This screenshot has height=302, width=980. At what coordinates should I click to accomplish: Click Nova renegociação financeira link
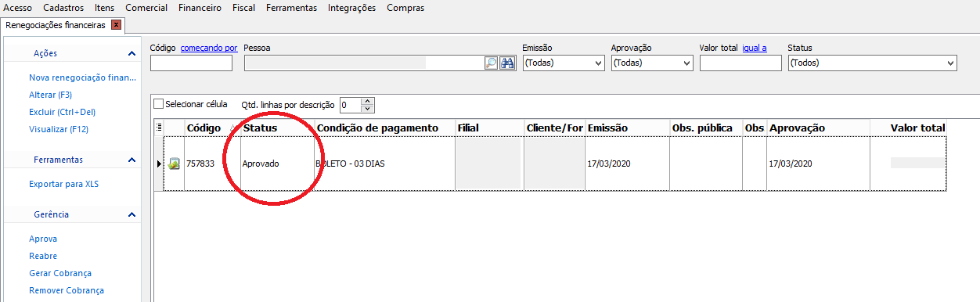click(82, 77)
